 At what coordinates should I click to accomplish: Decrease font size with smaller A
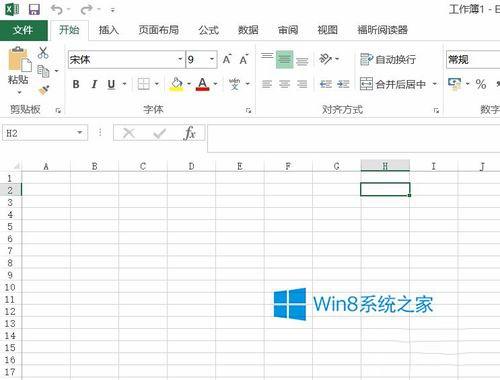[244, 59]
